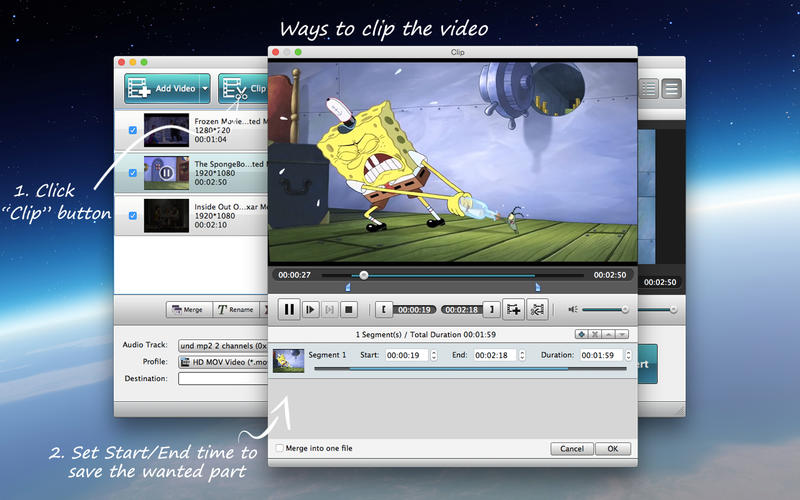Viewport: 800px width, 500px height.
Task: Click the volume slider handle
Action: point(625,310)
